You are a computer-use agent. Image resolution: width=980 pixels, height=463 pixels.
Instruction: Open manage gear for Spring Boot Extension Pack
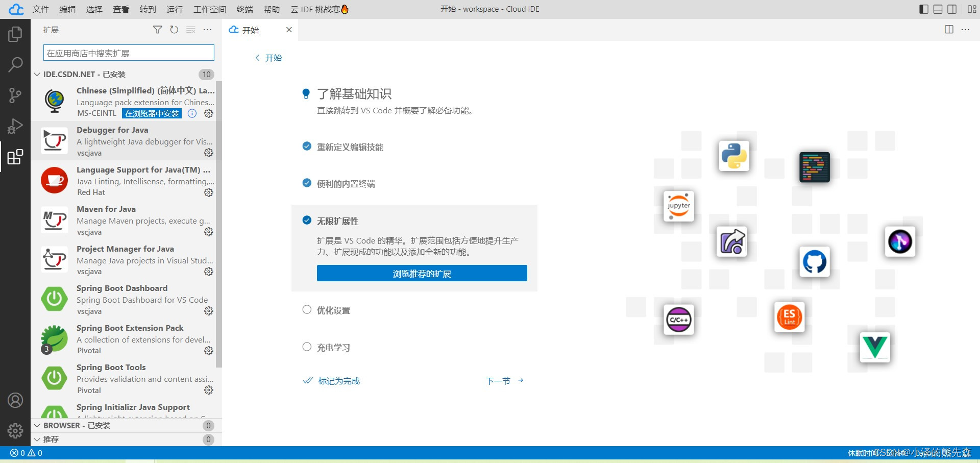[x=209, y=351]
